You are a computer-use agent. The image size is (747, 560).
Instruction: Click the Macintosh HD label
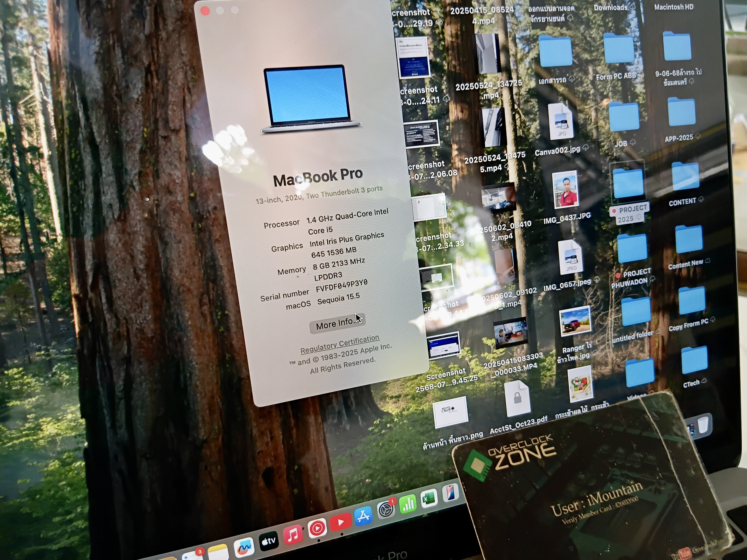673,7
